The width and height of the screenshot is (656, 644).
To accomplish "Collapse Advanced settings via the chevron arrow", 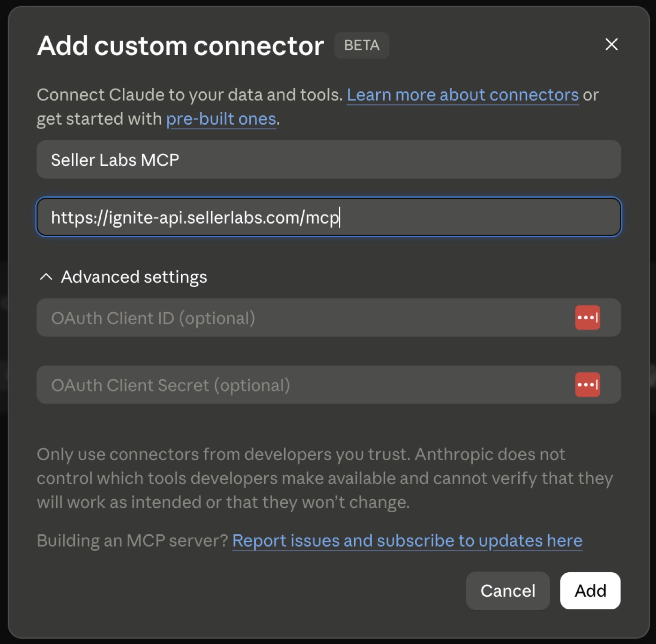I will click(46, 277).
